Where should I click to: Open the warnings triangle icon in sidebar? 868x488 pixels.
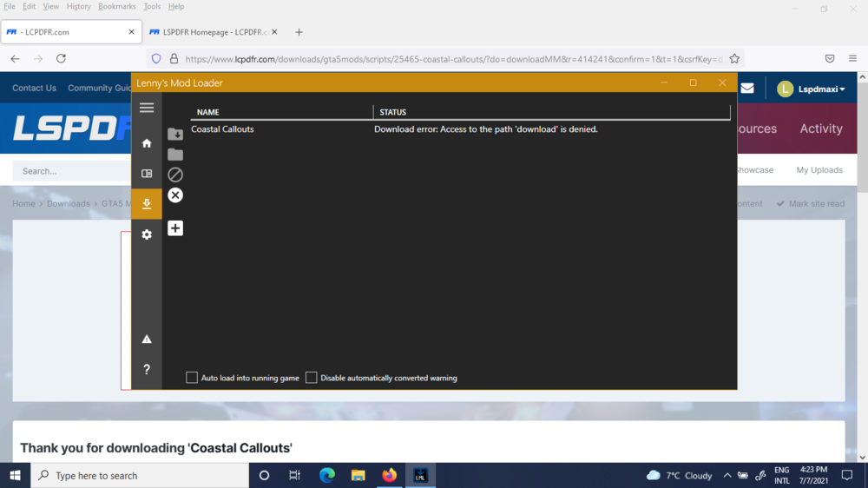pyautogui.click(x=147, y=339)
